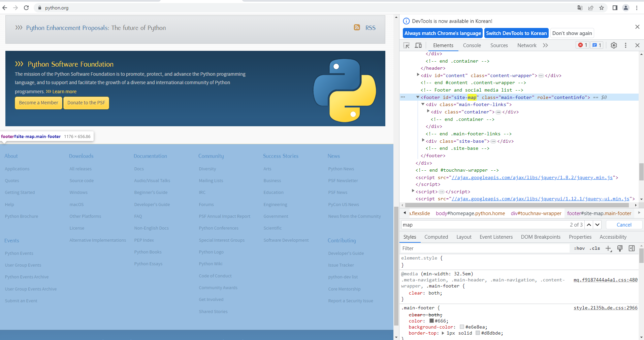Toggle the device toolbar in DevTools
The width and height of the screenshot is (644, 340).
418,45
